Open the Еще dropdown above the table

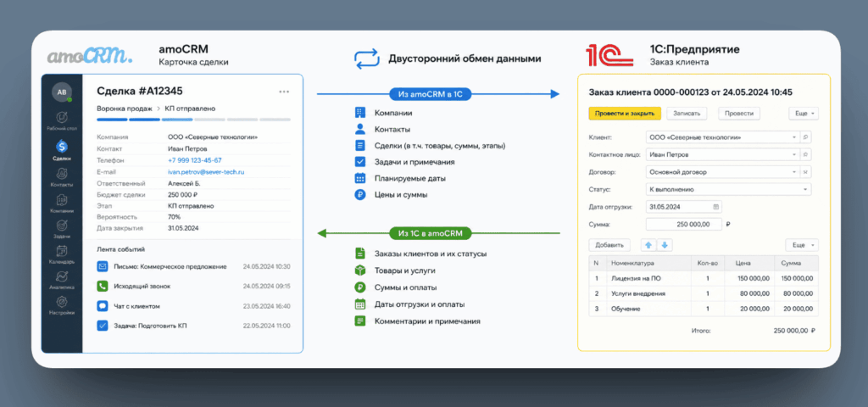point(802,245)
